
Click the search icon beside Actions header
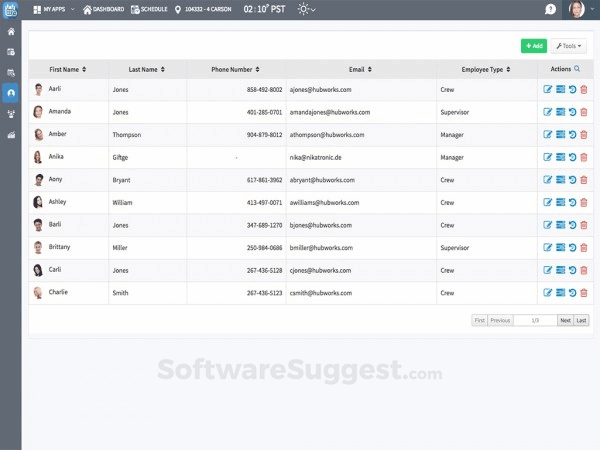pyautogui.click(x=577, y=69)
